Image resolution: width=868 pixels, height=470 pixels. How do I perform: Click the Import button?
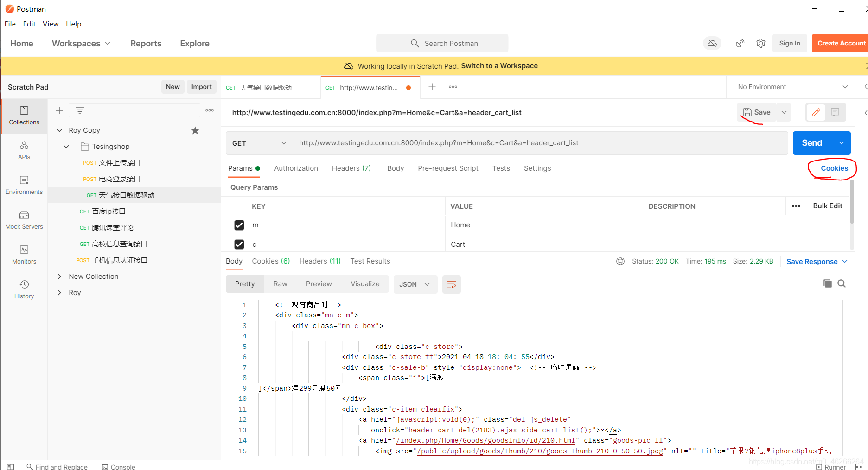(202, 87)
